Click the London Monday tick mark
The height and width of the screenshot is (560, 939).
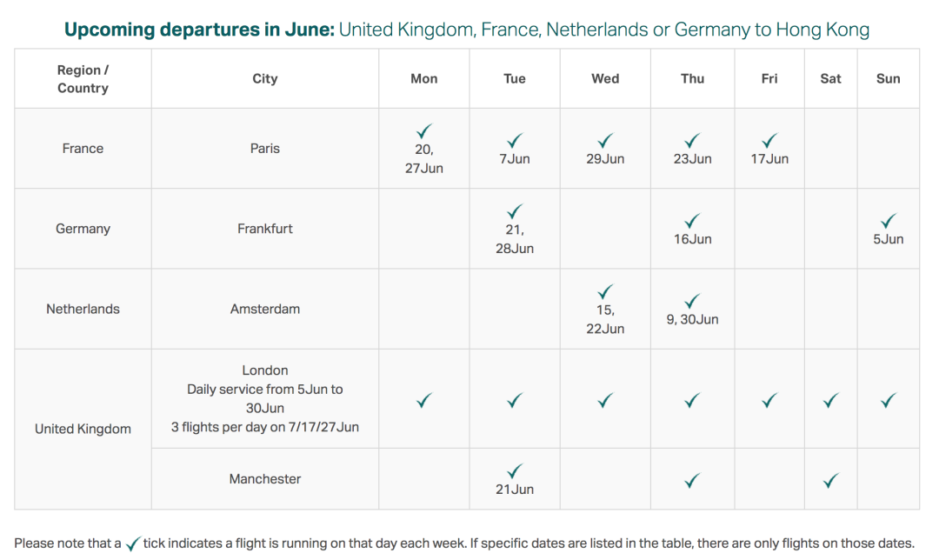click(x=424, y=400)
